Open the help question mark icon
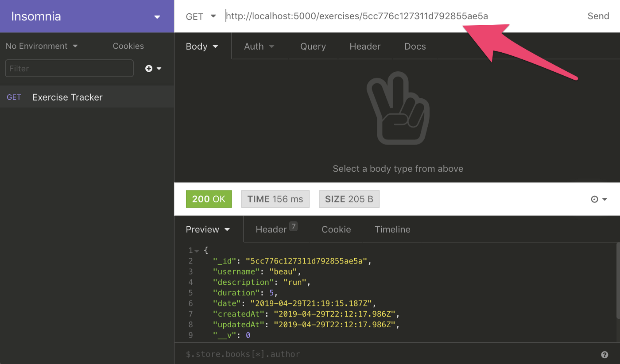 (604, 354)
